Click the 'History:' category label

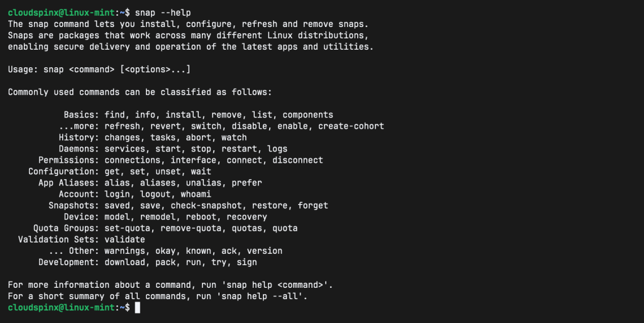79,138
